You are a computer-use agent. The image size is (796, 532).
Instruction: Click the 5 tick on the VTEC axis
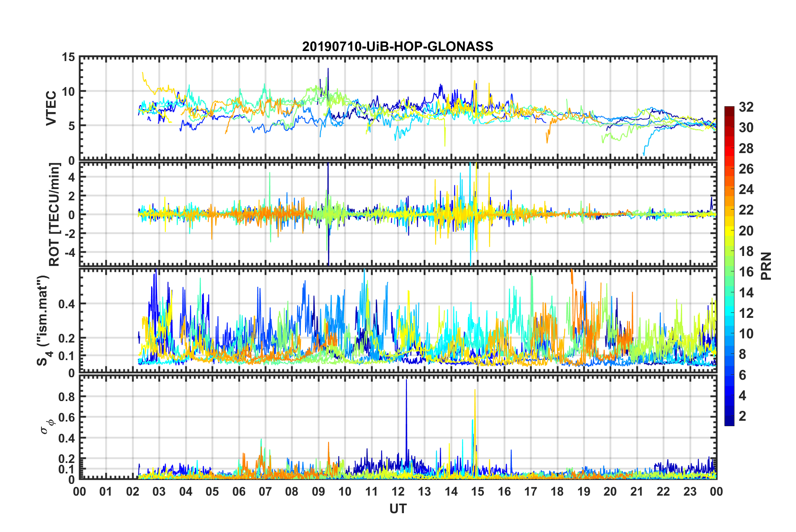coord(72,125)
